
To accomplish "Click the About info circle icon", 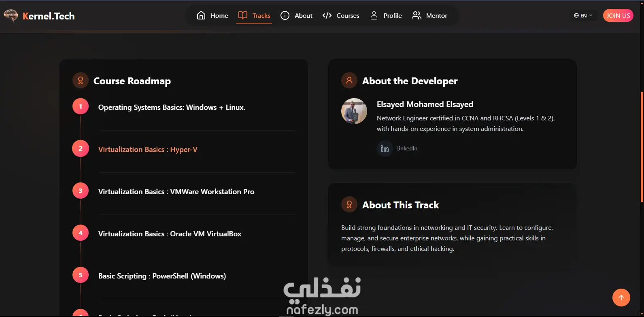I will 285,15.
